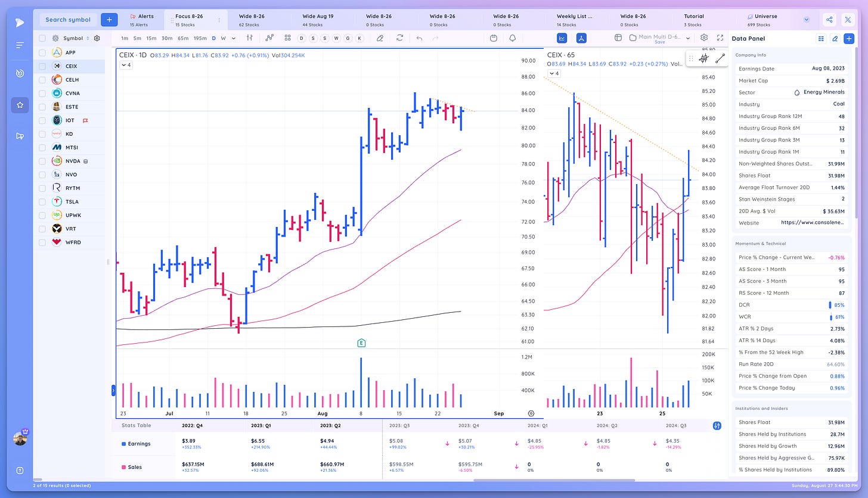Open the calendar date icon
This screenshot has height=498, width=868.
[x=494, y=38]
